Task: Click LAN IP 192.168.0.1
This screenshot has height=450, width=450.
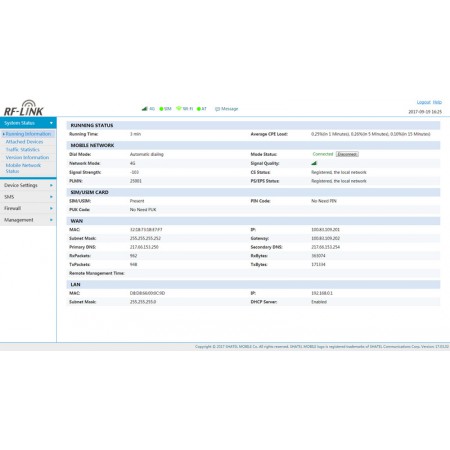Action: pyautogui.click(x=322, y=293)
